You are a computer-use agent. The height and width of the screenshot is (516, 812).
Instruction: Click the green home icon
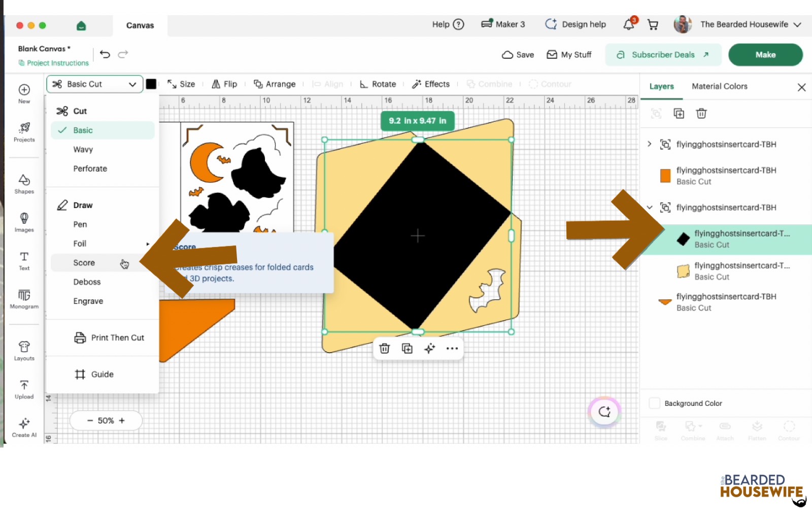click(x=81, y=25)
